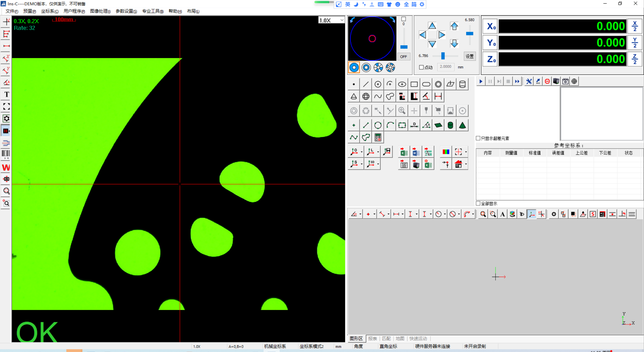Select the eight-segment ring light mode
The width and height of the screenshot is (644, 352).
pos(390,67)
